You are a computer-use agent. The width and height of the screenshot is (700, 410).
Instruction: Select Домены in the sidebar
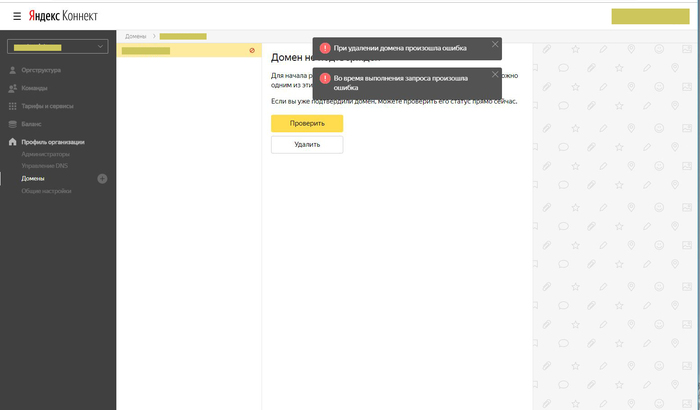coord(33,178)
